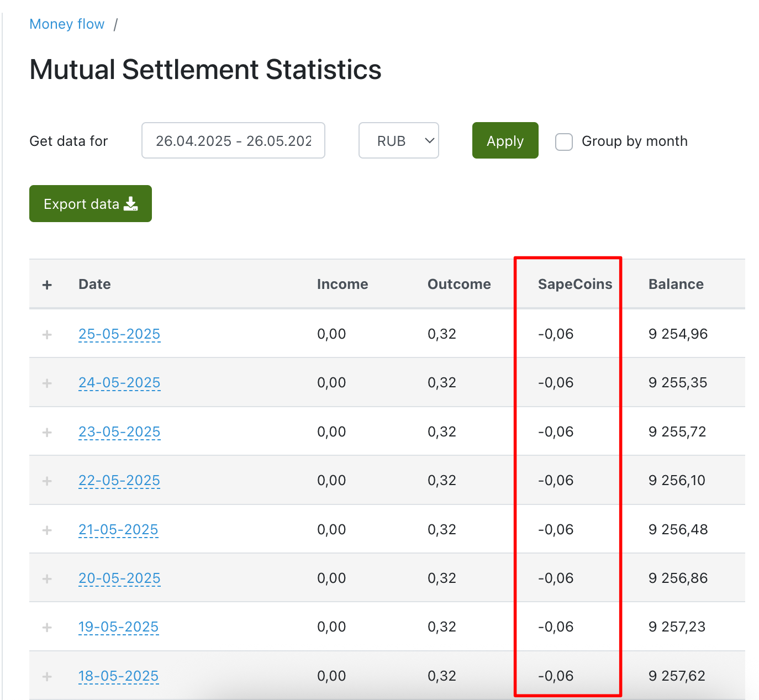The image size is (759, 700).
Task: Expand the 23-05-2025 row plus icon
Action: point(47,432)
